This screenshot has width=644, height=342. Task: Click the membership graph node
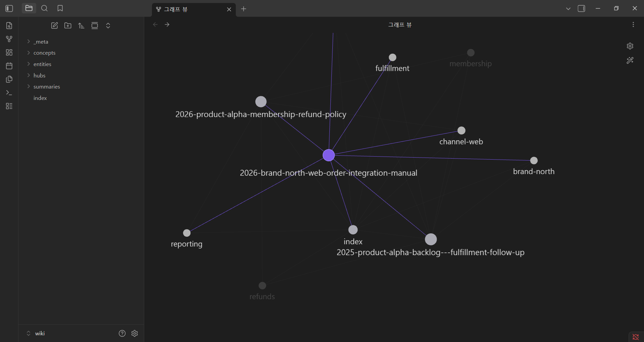[x=471, y=53]
